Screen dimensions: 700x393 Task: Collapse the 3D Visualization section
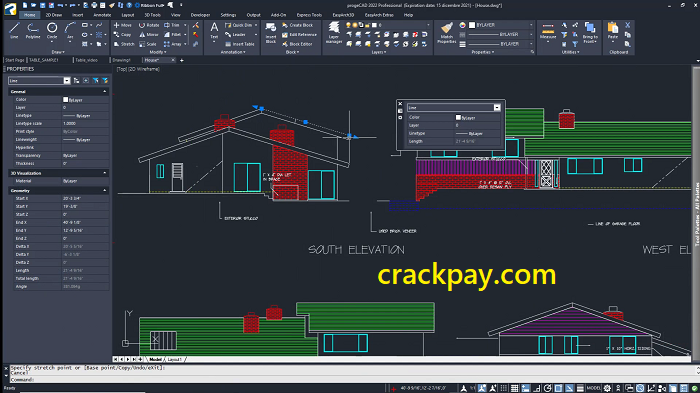pos(105,173)
